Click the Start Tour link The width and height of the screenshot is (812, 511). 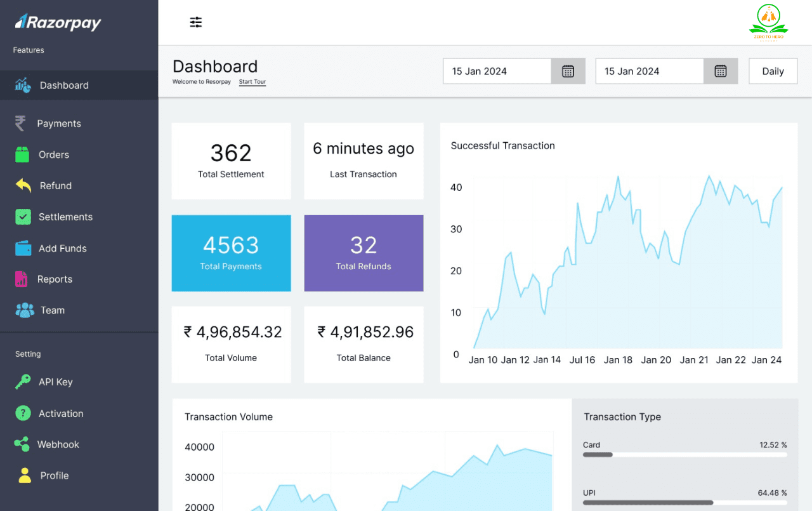click(252, 82)
